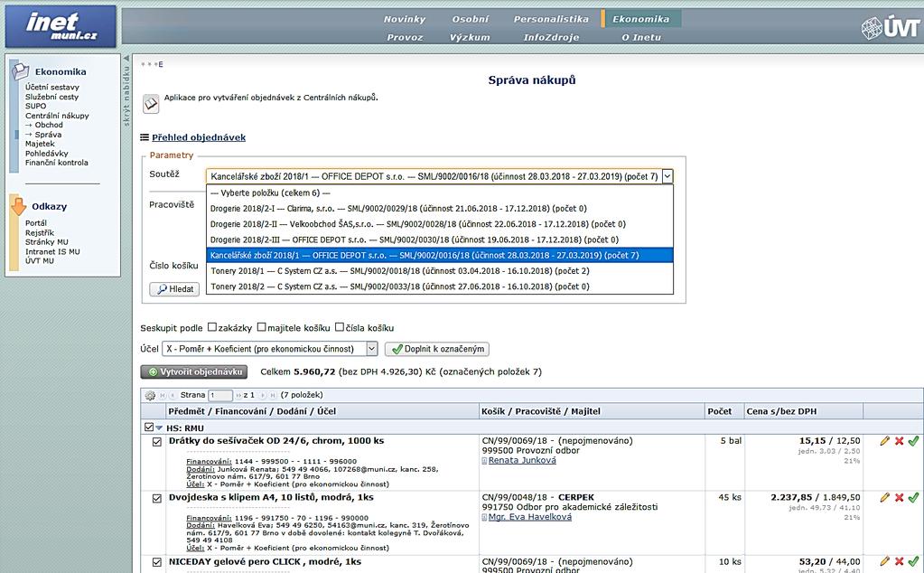Viewport: 924px width, 573px height.
Task: Click Vytvořit objednávku button
Action: click(194, 372)
